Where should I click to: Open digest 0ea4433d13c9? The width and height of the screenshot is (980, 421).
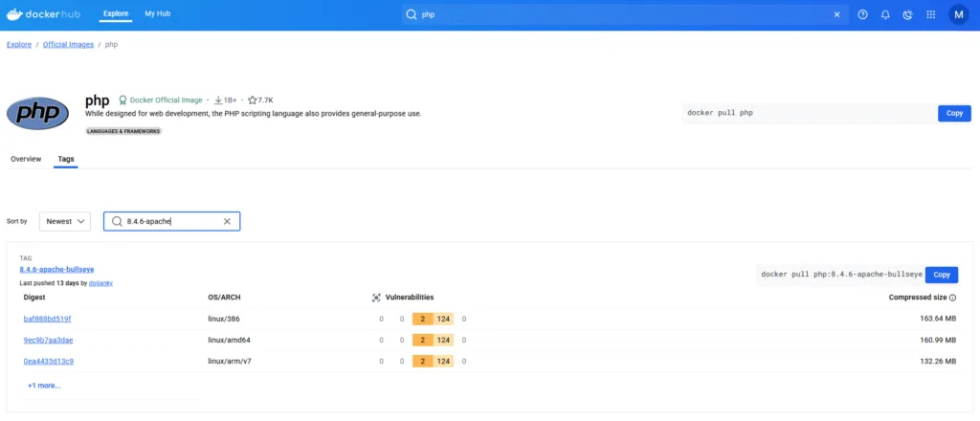click(49, 361)
